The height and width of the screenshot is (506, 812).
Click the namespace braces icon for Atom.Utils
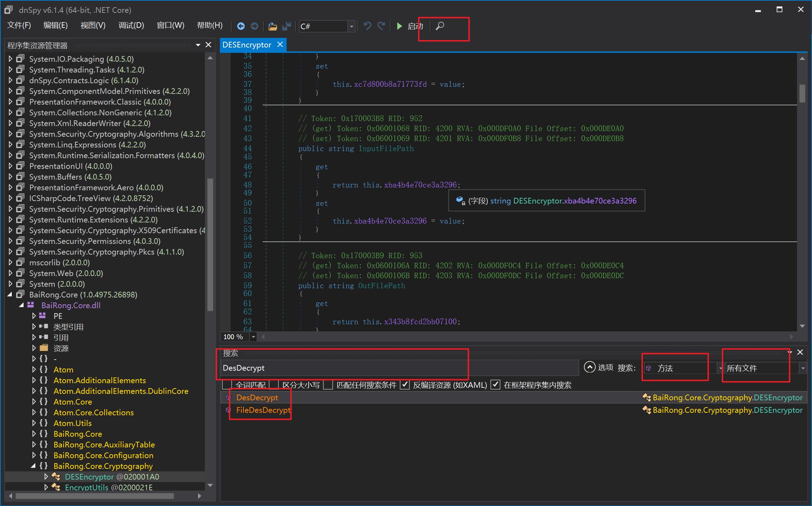coord(44,423)
